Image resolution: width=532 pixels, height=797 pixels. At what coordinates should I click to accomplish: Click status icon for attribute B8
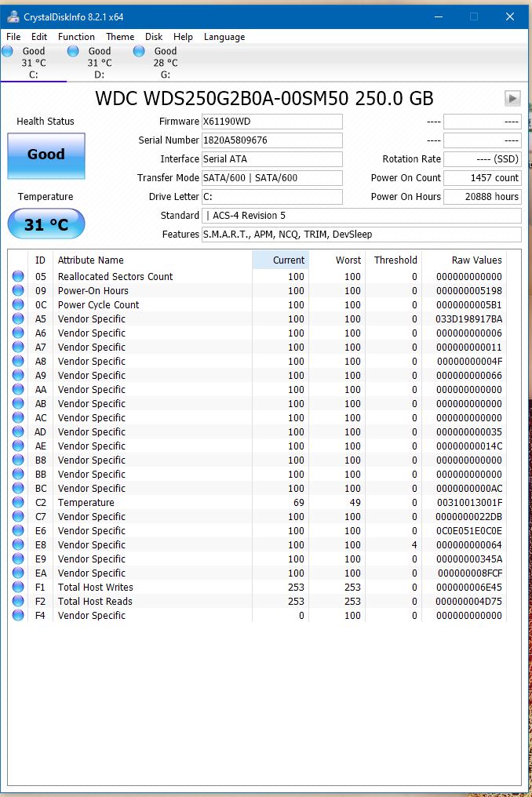tap(18, 460)
